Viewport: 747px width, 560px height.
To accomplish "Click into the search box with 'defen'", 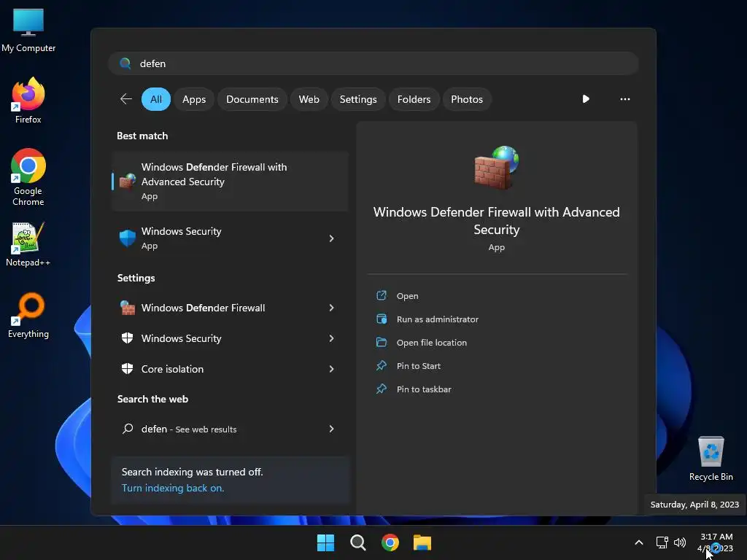I will click(373, 63).
